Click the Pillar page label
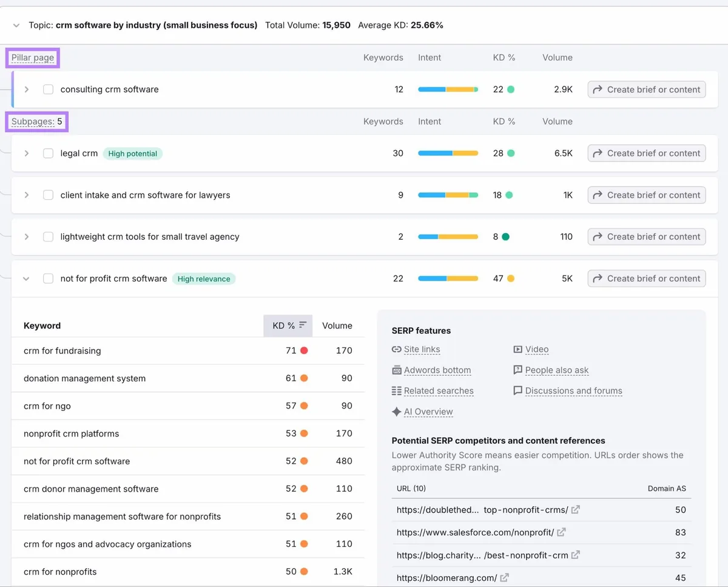This screenshot has width=728, height=587. tap(33, 58)
